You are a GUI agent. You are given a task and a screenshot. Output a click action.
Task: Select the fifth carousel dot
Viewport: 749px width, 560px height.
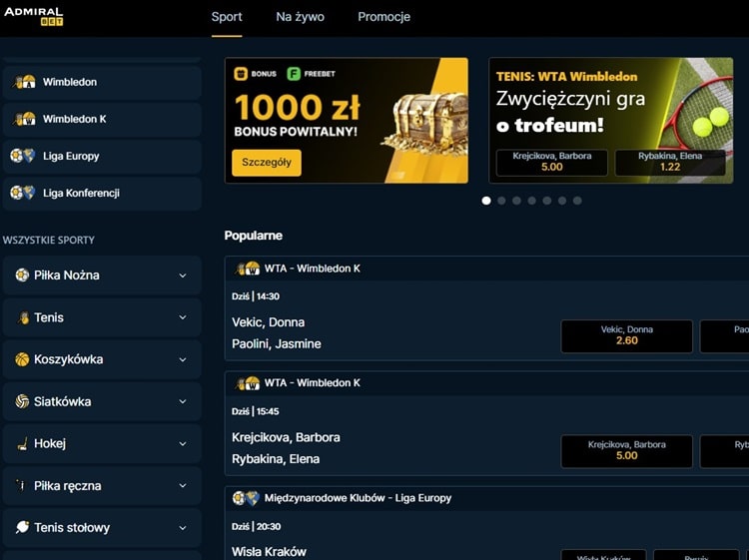tap(547, 201)
